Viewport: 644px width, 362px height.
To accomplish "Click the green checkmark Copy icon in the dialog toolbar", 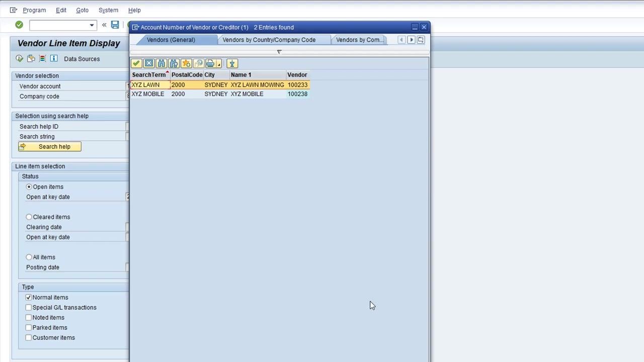I will click(136, 63).
